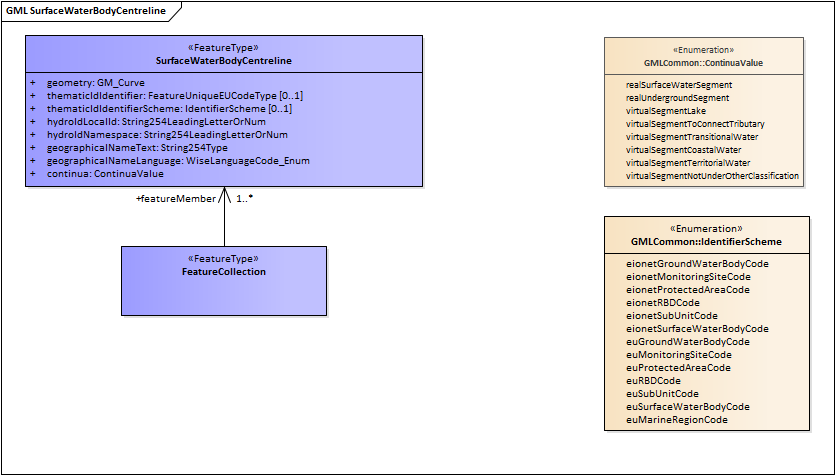Screen dimensions: 835x475
Task: Click the GML SurfaceWaterBodyCentreline diagram title tab
Action: click(x=85, y=11)
